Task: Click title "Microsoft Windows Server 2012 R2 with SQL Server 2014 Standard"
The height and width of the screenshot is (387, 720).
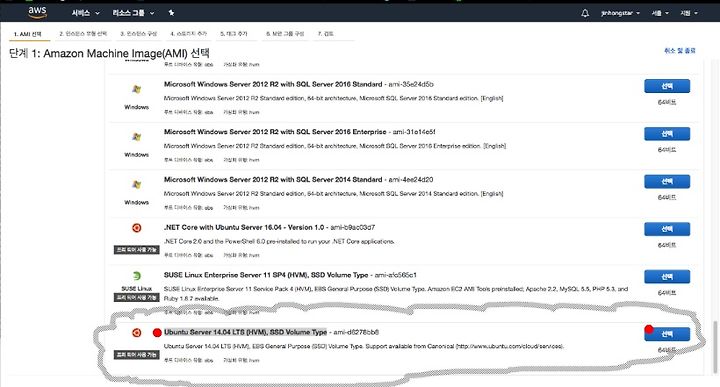Action: pyautogui.click(x=273, y=179)
